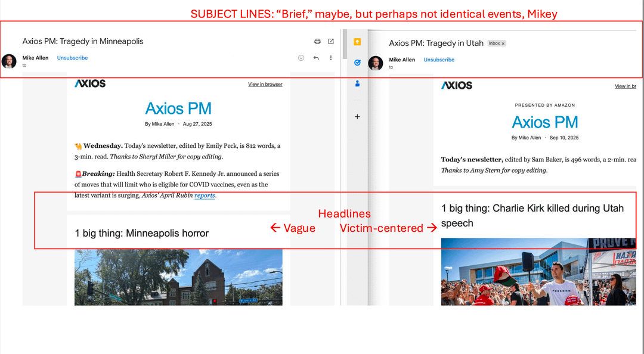Viewport: 644px width, 354px height.
Task: Click the bold word "Wednesday."
Action: tap(103, 146)
